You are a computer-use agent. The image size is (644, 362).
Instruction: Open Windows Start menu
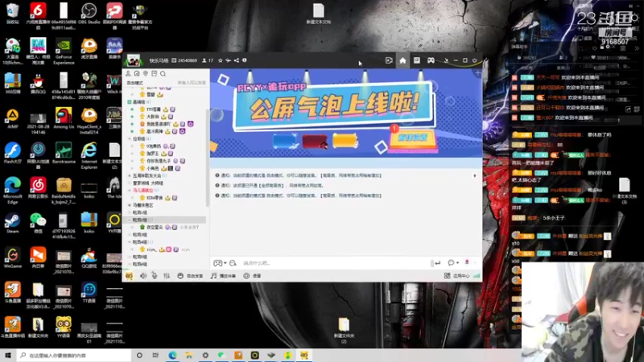pos(8,356)
